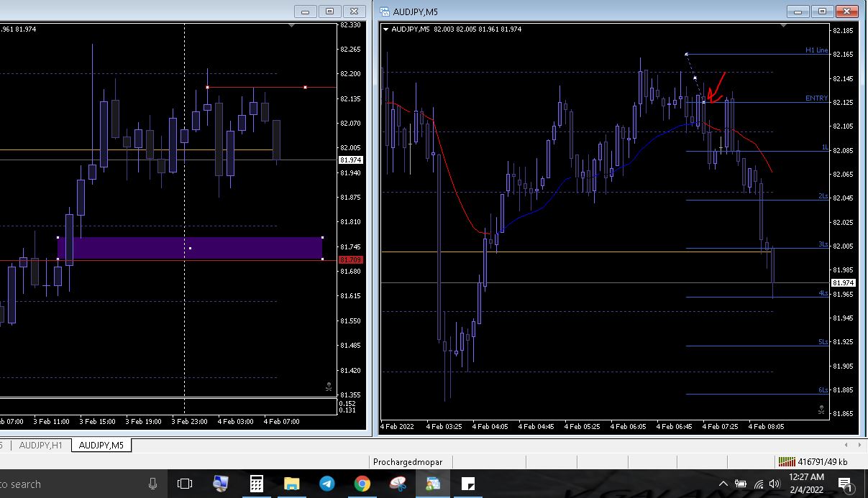Select the 3Ls level line label

pos(823,244)
